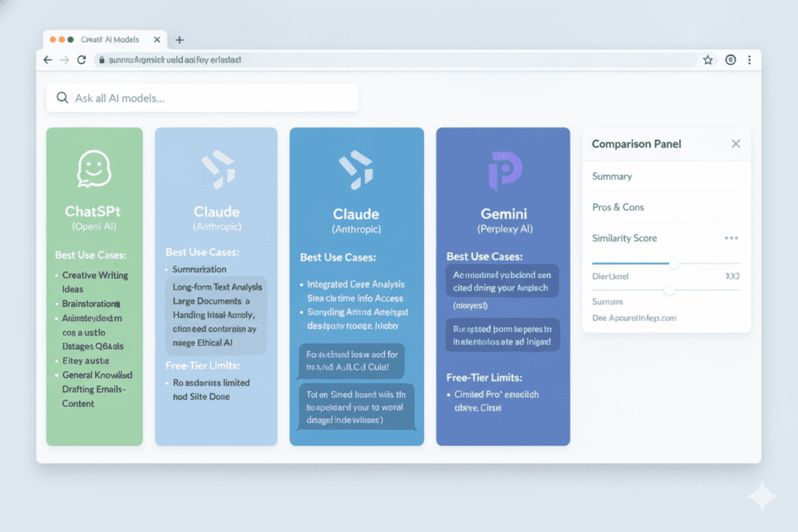Click the Gemini card title
This screenshot has width=798, height=532.
504,213
